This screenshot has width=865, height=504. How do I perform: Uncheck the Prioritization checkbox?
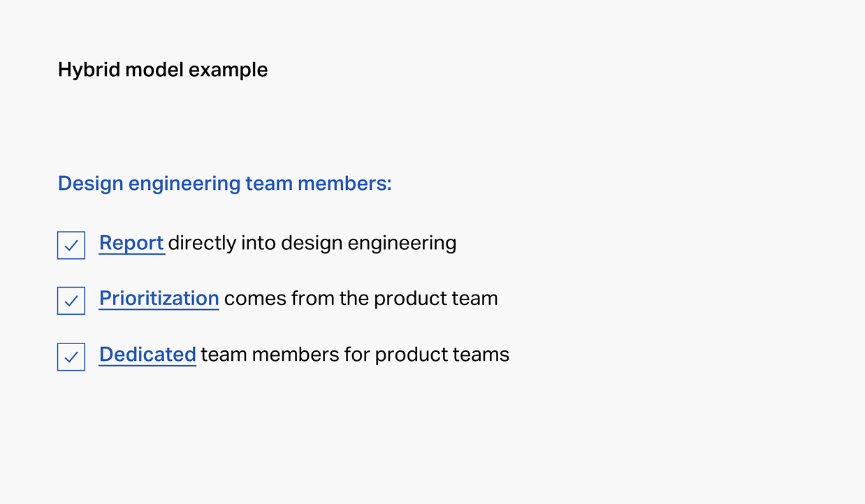pos(71,301)
